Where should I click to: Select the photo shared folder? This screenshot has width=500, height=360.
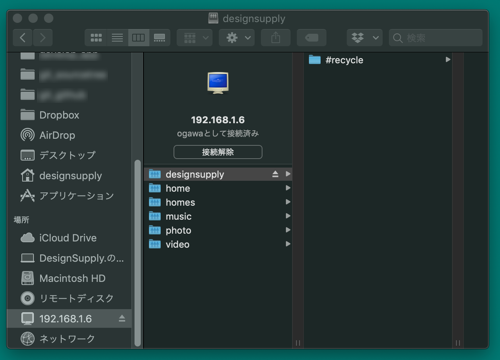click(x=218, y=230)
